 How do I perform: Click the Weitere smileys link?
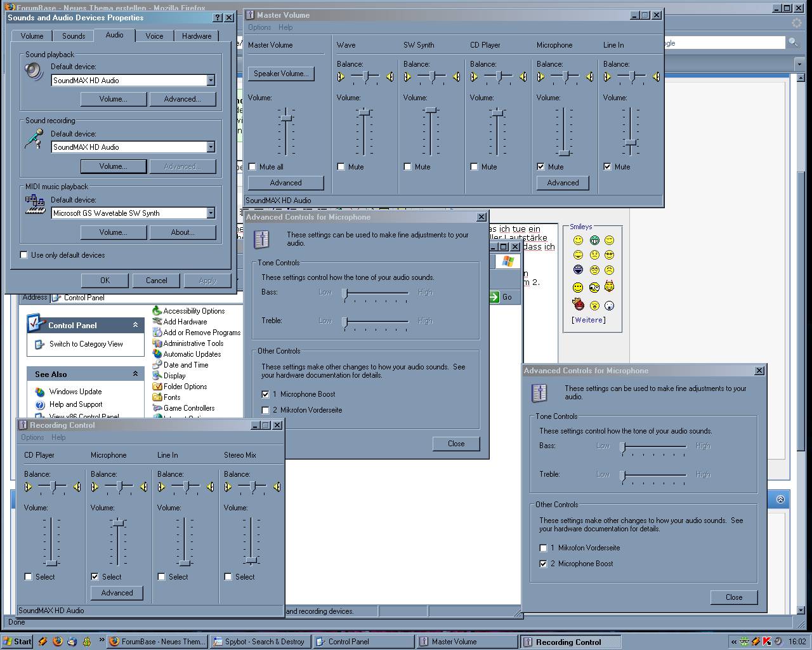[589, 320]
